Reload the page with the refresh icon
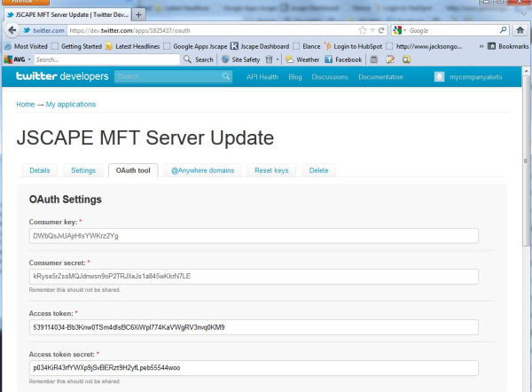 coord(381,30)
